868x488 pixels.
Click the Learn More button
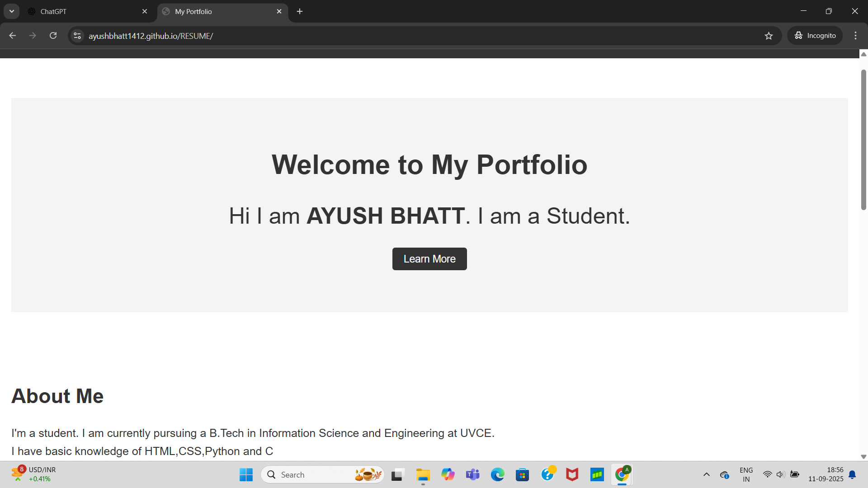pyautogui.click(x=429, y=259)
